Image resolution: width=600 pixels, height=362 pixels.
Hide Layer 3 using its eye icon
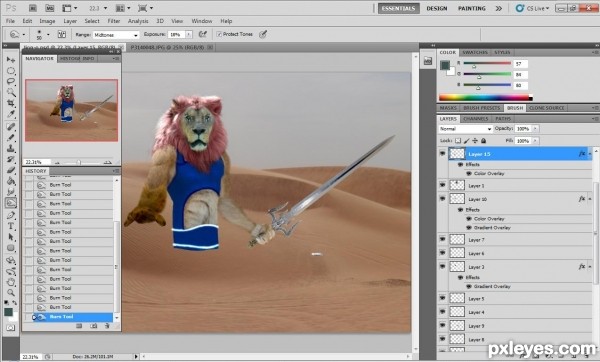443,266
